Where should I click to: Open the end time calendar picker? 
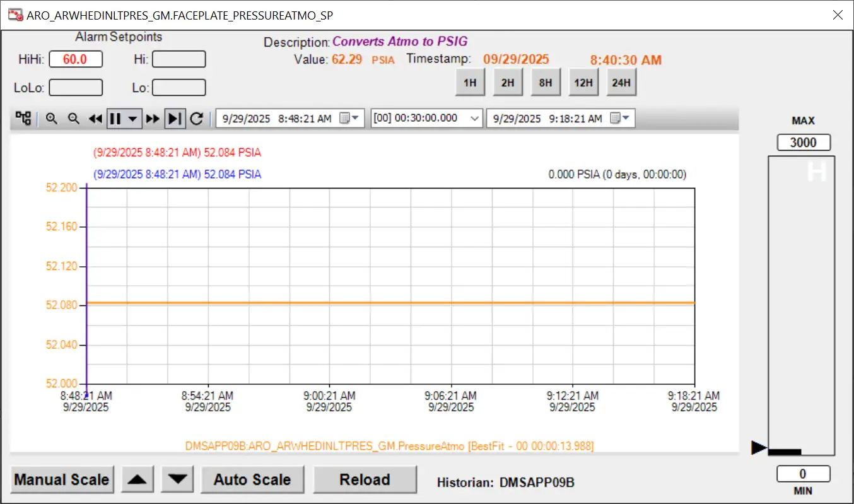coord(621,119)
